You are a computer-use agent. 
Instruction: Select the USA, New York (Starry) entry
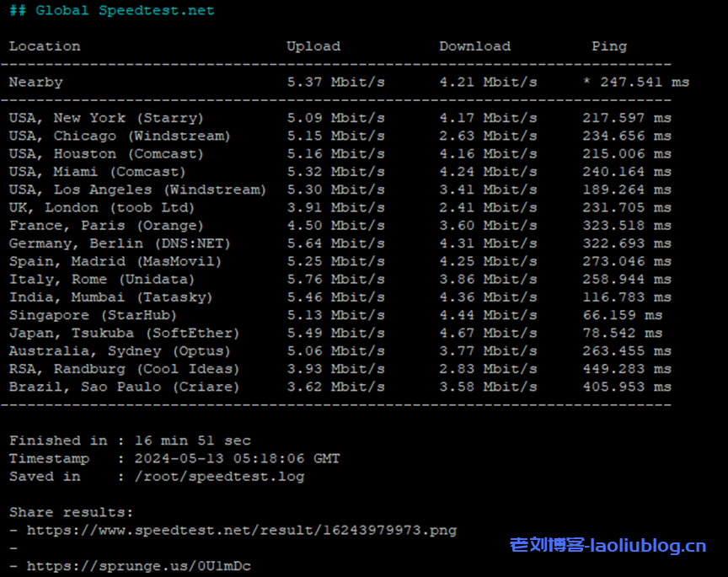(x=106, y=118)
